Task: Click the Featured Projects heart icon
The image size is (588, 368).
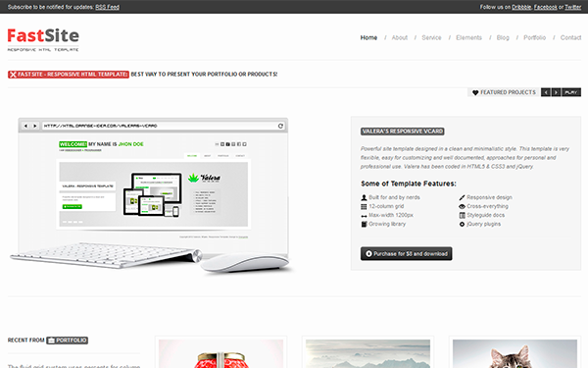Action: pyautogui.click(x=475, y=92)
